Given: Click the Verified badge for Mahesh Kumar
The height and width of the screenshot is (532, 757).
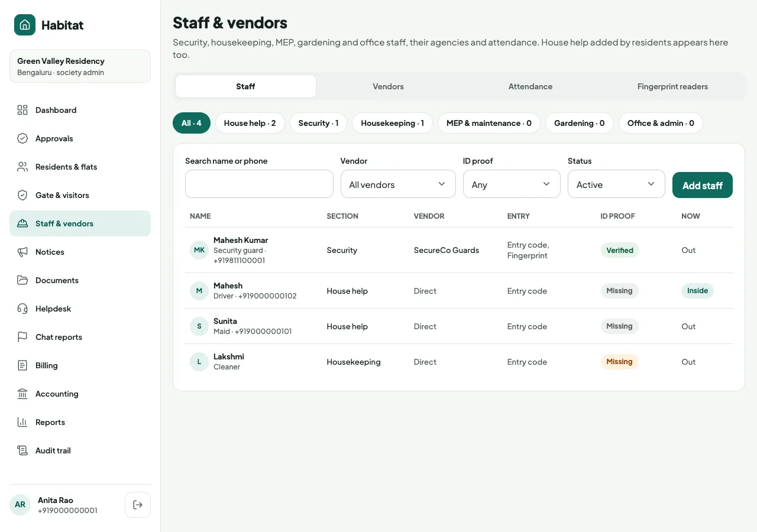Looking at the screenshot, I should (620, 250).
